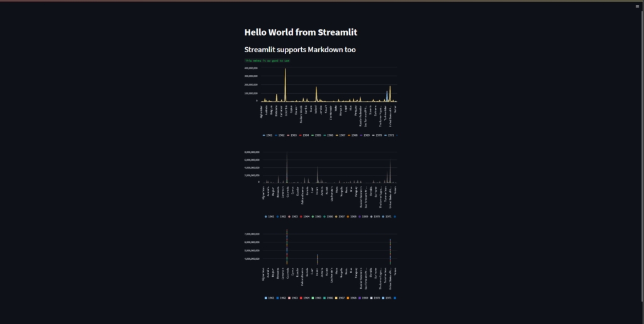The height and width of the screenshot is (324, 644).
Task: Pick 1971 square in bar chart legend
Action: pyautogui.click(x=383, y=298)
